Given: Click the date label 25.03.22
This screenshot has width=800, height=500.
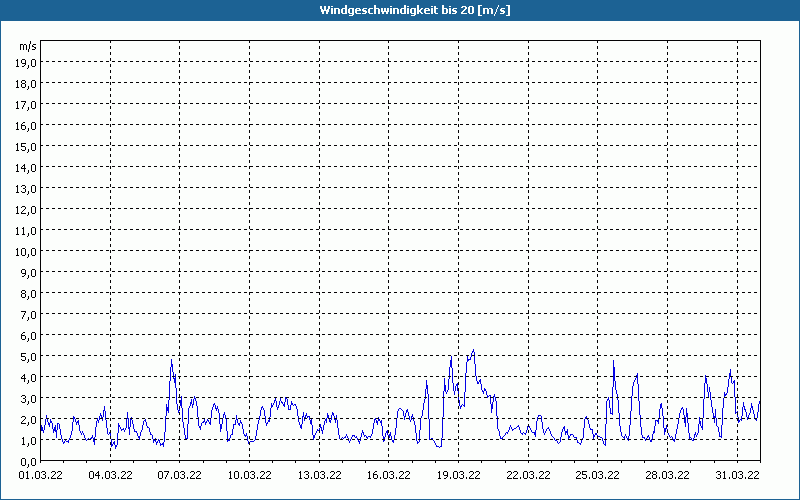Looking at the screenshot, I should (x=597, y=475).
